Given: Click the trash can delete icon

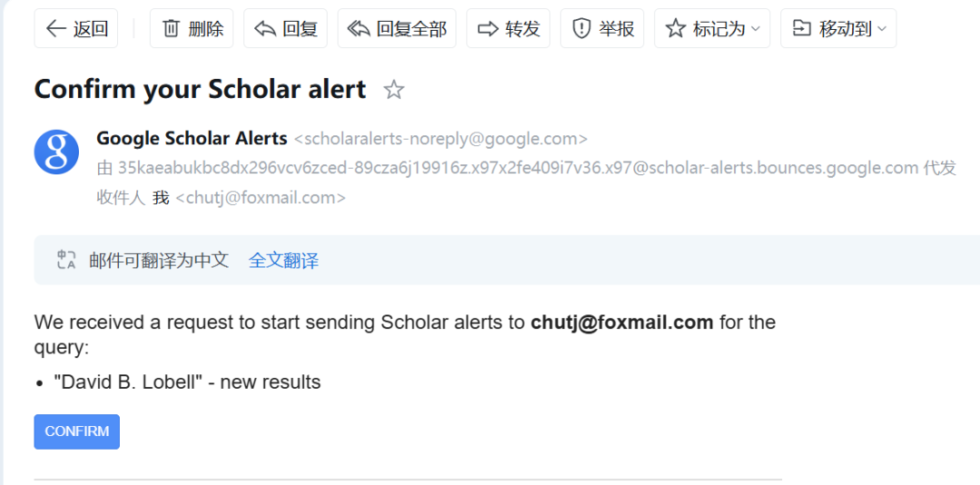Looking at the screenshot, I should [171, 29].
